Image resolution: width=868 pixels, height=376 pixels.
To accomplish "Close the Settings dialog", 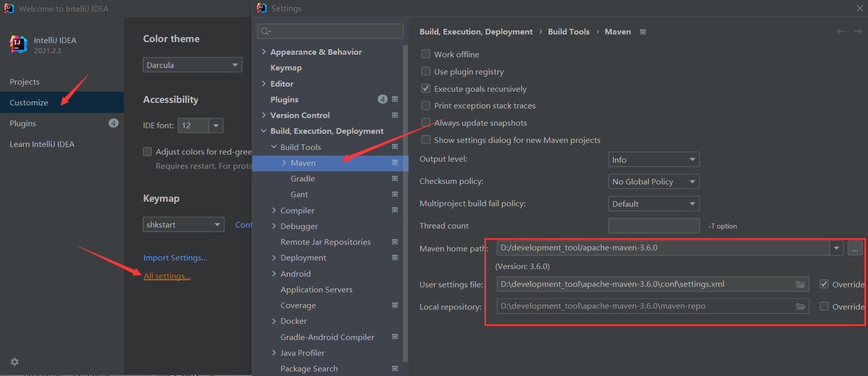I will 859,8.
